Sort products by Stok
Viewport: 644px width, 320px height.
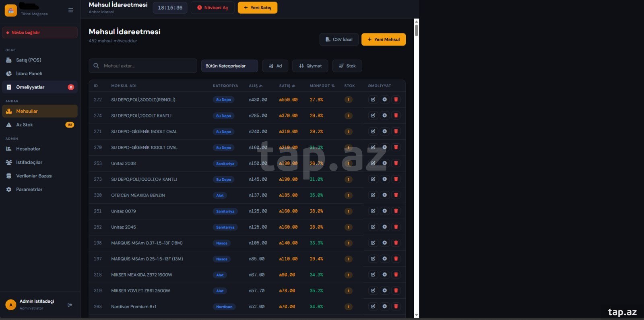click(347, 66)
